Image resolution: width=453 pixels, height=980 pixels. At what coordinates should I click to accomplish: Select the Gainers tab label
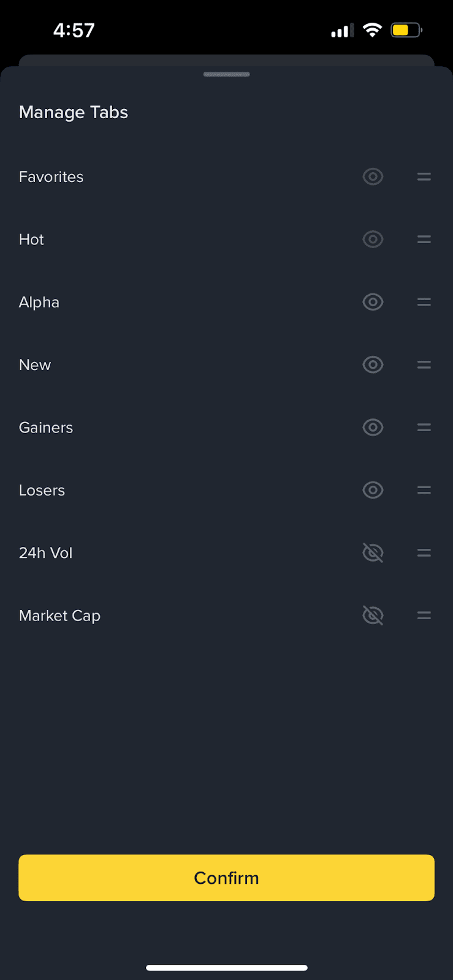click(x=46, y=428)
